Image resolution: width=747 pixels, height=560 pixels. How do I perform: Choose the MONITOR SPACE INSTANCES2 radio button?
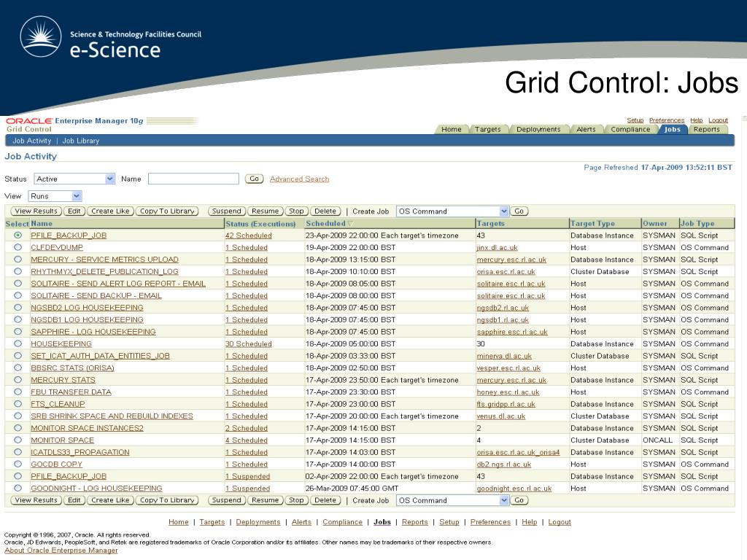pyautogui.click(x=18, y=427)
